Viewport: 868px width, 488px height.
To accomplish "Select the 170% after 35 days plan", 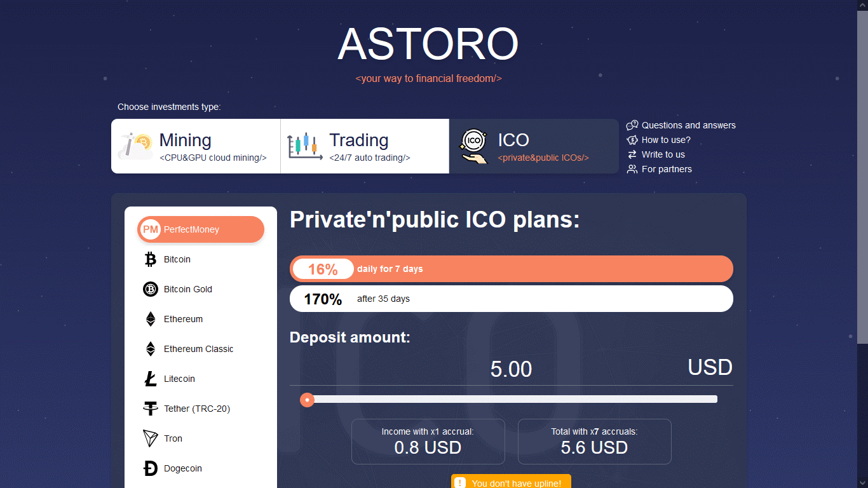I will click(512, 299).
